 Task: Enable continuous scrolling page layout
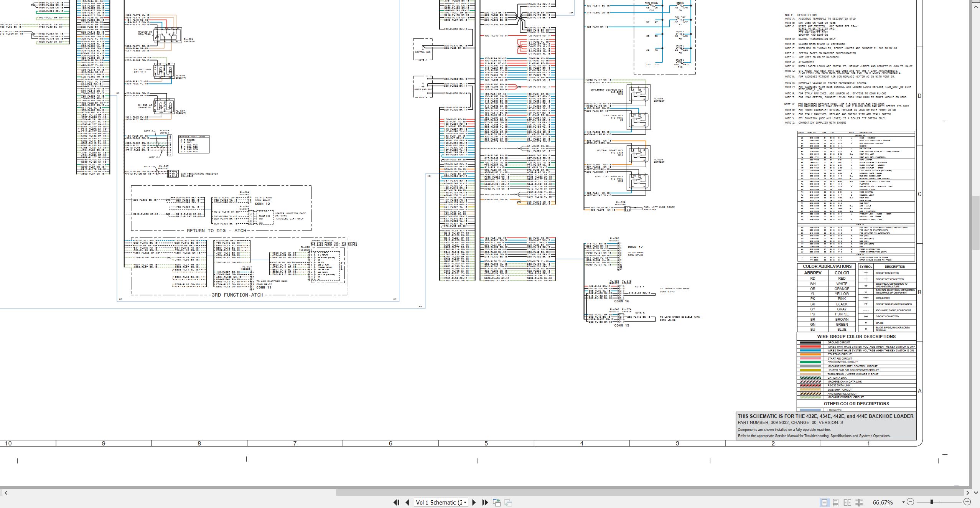[836, 502]
